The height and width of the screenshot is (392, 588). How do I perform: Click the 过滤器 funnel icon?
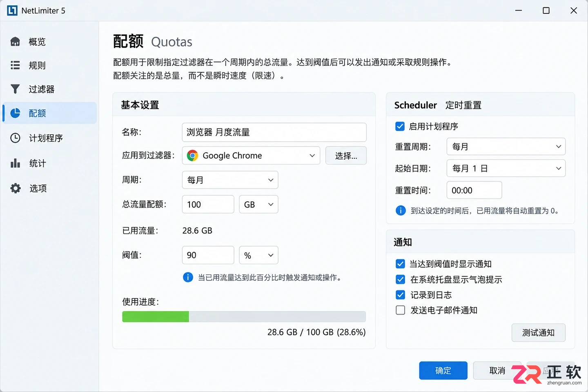coord(15,89)
